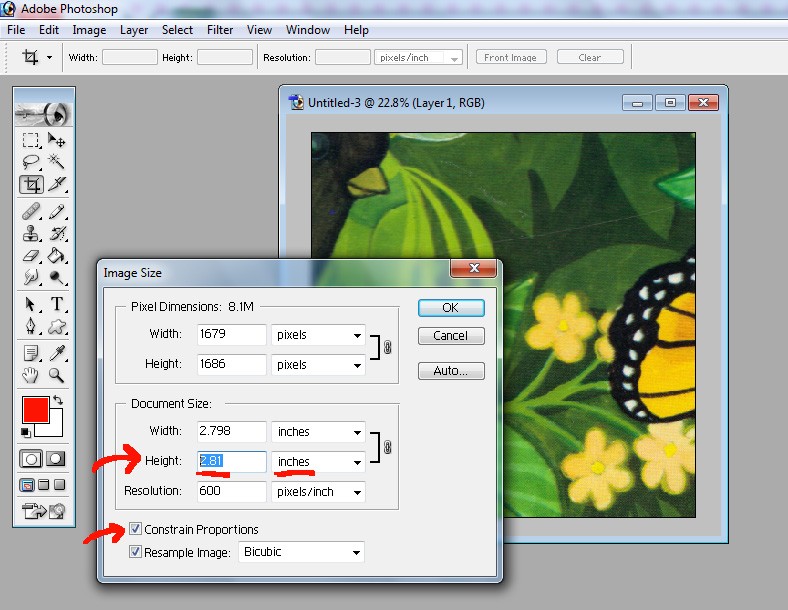Click Clear button in options bar
The width and height of the screenshot is (788, 610).
coord(590,57)
